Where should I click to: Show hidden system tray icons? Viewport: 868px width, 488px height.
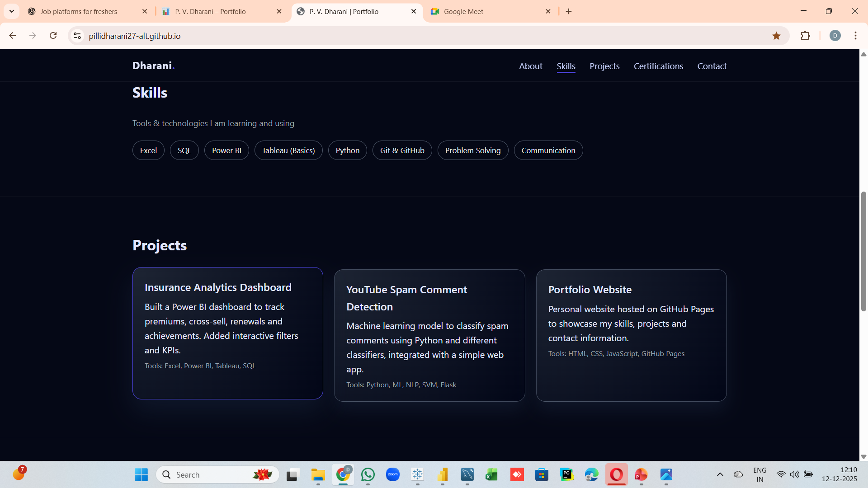tap(720, 474)
